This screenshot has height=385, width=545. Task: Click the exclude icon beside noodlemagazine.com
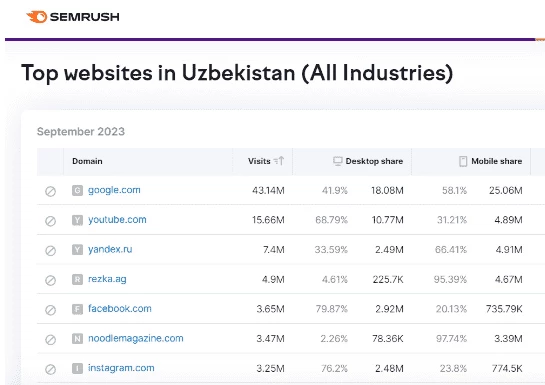pyautogui.click(x=50, y=339)
